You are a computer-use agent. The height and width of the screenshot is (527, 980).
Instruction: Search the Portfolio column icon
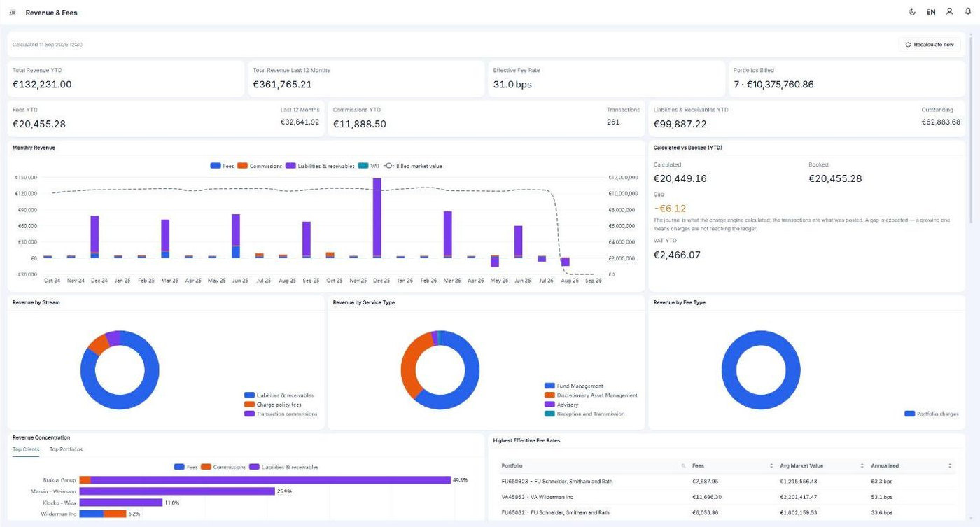(x=684, y=465)
